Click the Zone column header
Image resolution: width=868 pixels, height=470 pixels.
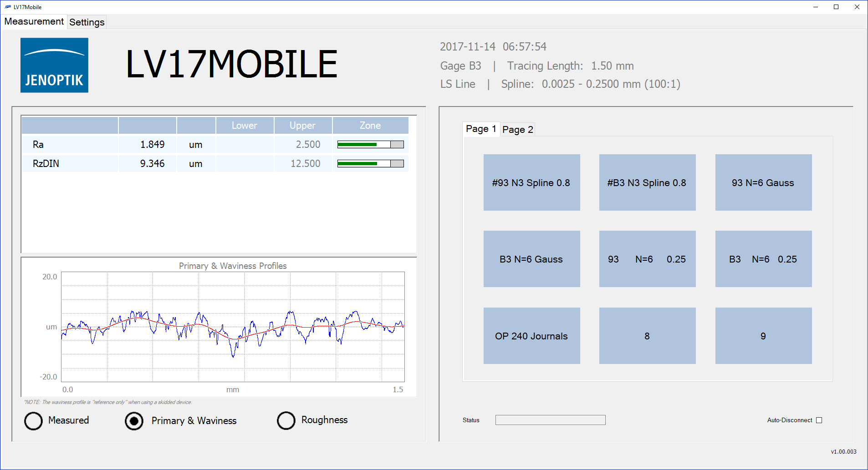[x=370, y=126]
